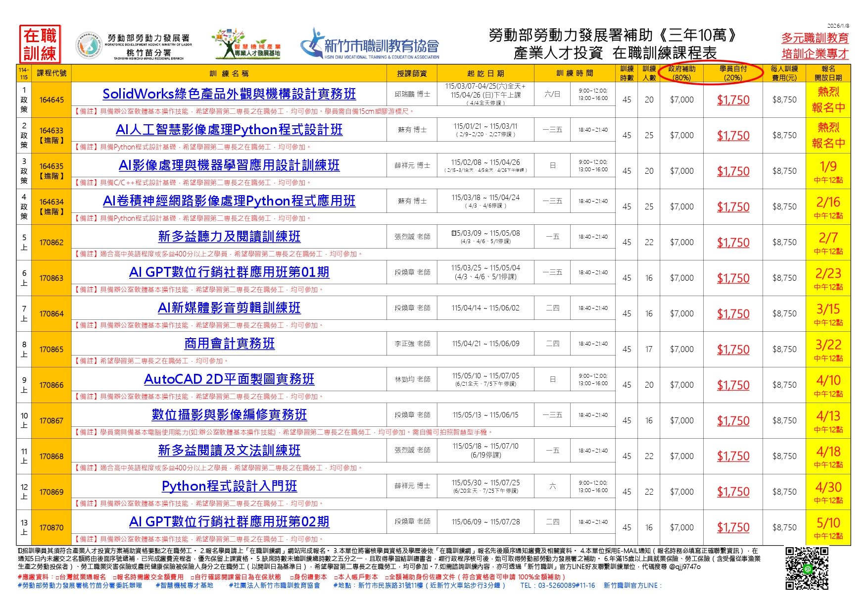Click the 政府補助 (80%) column header

click(681, 73)
